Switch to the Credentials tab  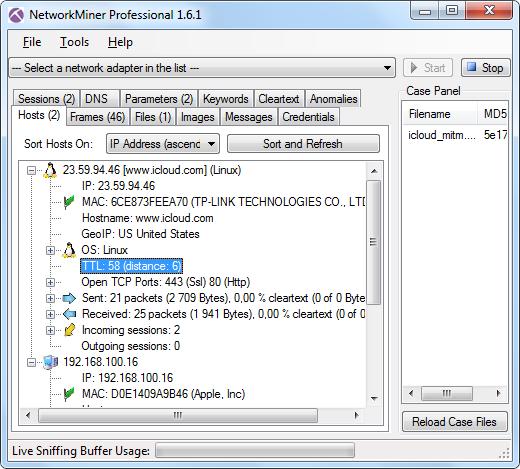click(308, 117)
